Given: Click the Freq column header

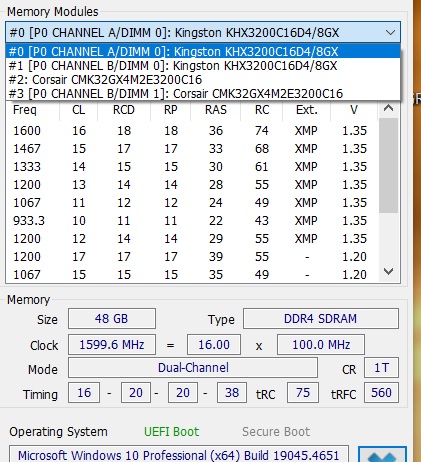Looking at the screenshot, I should coord(33,110).
